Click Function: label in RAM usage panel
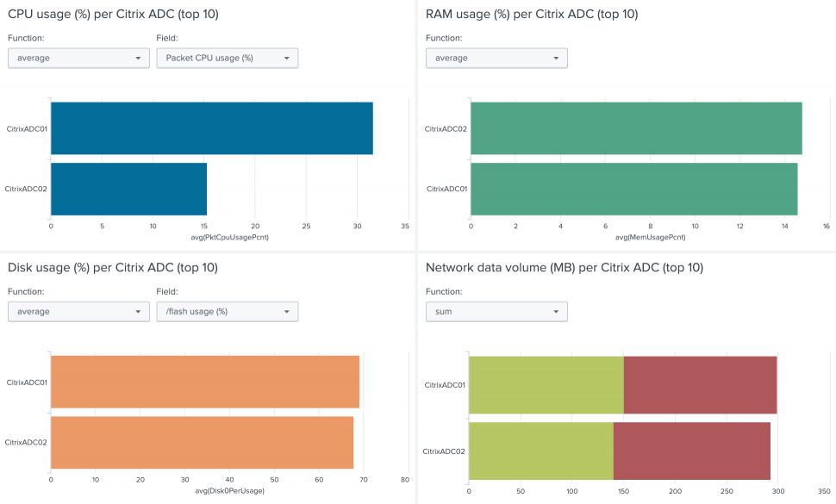Image resolution: width=836 pixels, height=504 pixels. tap(444, 38)
